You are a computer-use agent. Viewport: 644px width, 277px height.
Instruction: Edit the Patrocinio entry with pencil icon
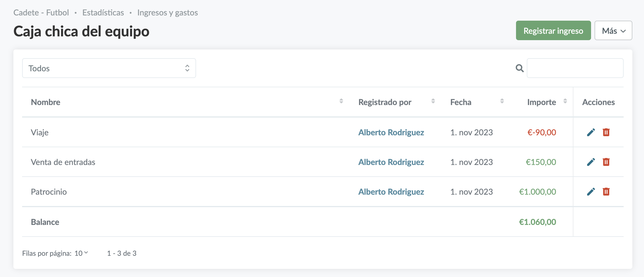(x=591, y=192)
